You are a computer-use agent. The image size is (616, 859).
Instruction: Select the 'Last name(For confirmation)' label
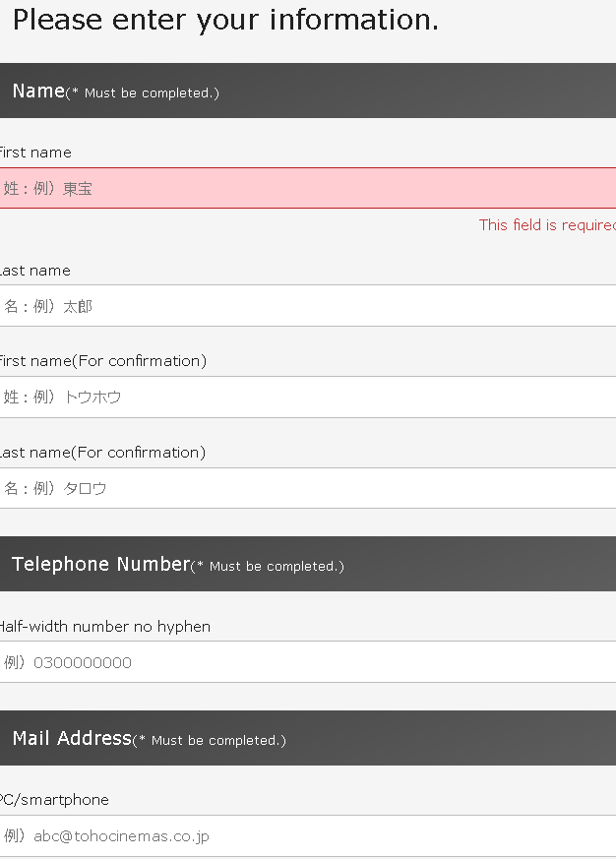(103, 452)
